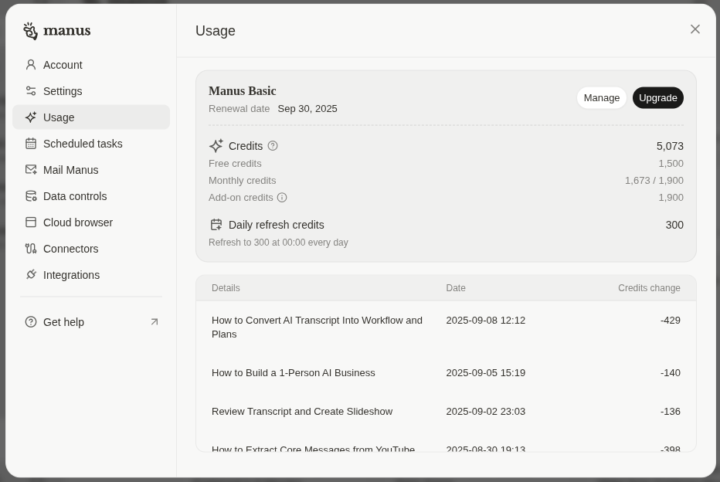The image size is (720, 482).
Task: Click the Settings sliders icon
Action: click(31, 91)
